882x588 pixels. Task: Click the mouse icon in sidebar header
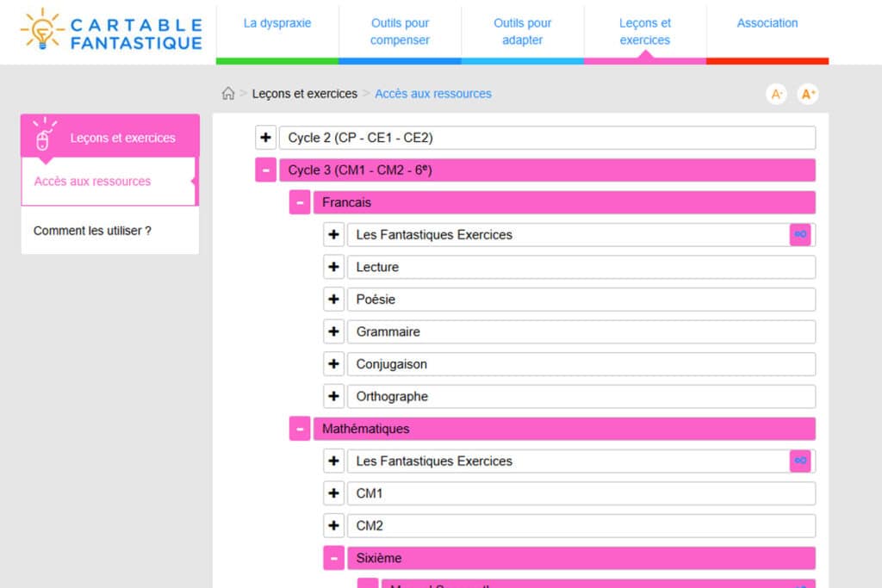[45, 138]
